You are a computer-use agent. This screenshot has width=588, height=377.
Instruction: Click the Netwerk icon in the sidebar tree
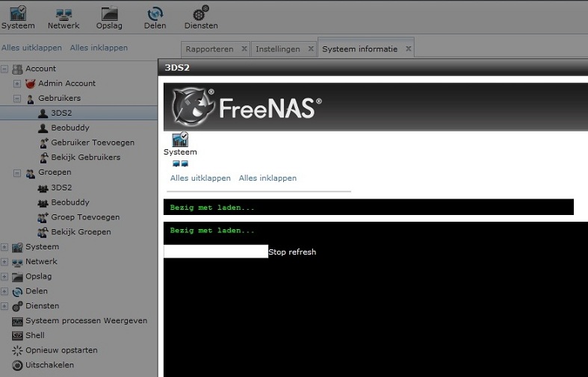click(x=17, y=262)
